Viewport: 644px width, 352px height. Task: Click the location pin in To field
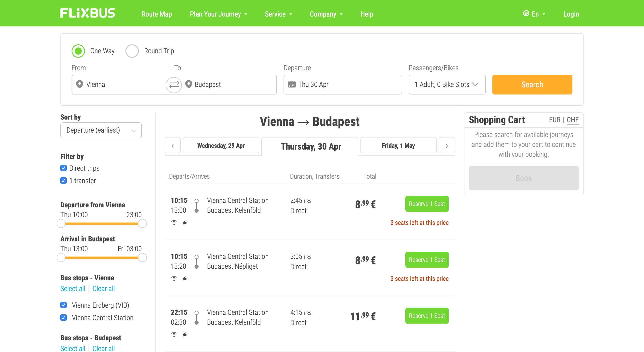[x=189, y=84]
